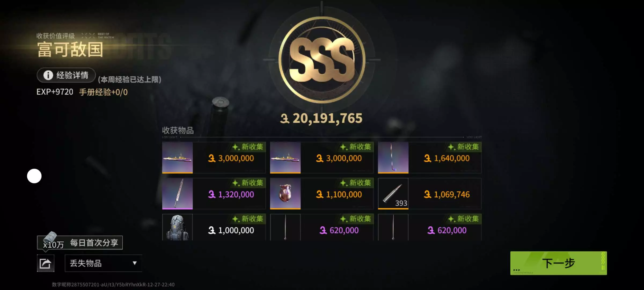
Task: Tap the 每日首次分享 reward tooltip
Action: click(80, 243)
